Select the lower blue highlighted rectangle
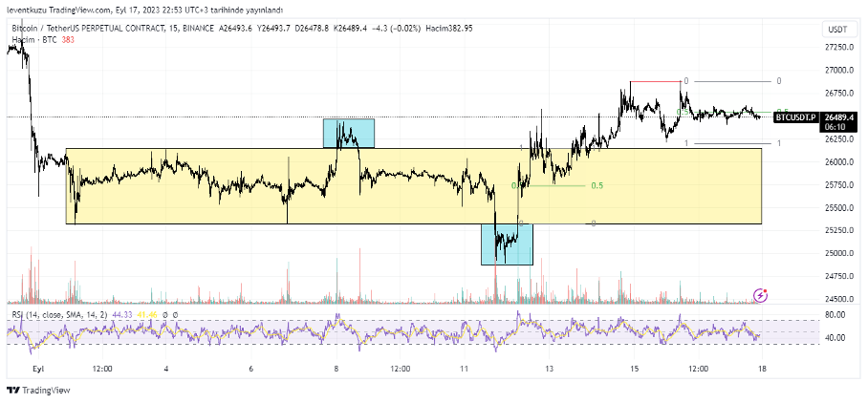 [x=507, y=244]
